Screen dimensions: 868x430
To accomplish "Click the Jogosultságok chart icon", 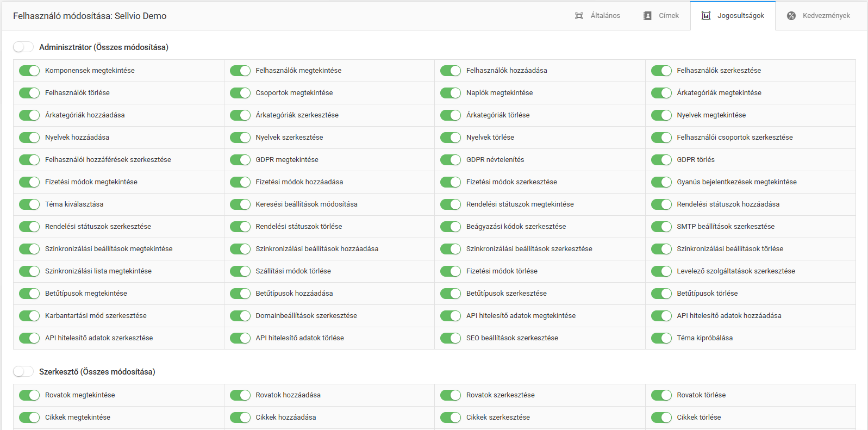I will pos(706,16).
